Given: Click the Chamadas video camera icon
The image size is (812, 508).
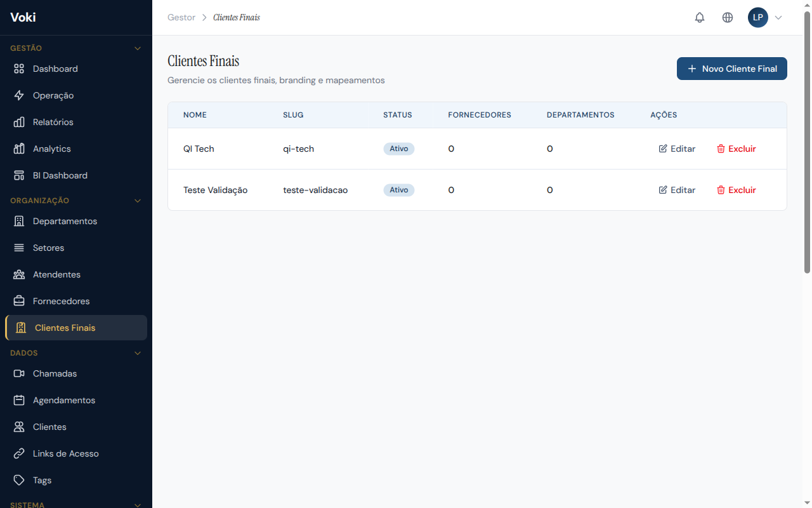Looking at the screenshot, I should [19, 373].
